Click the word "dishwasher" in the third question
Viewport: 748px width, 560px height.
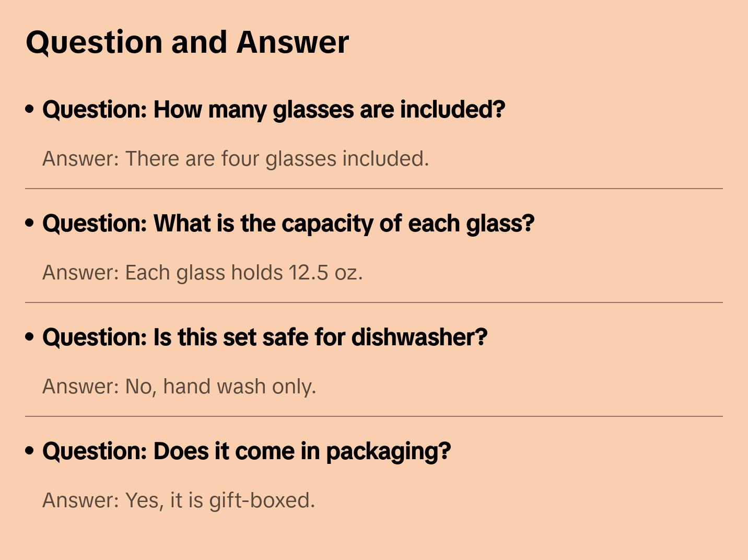click(x=419, y=337)
